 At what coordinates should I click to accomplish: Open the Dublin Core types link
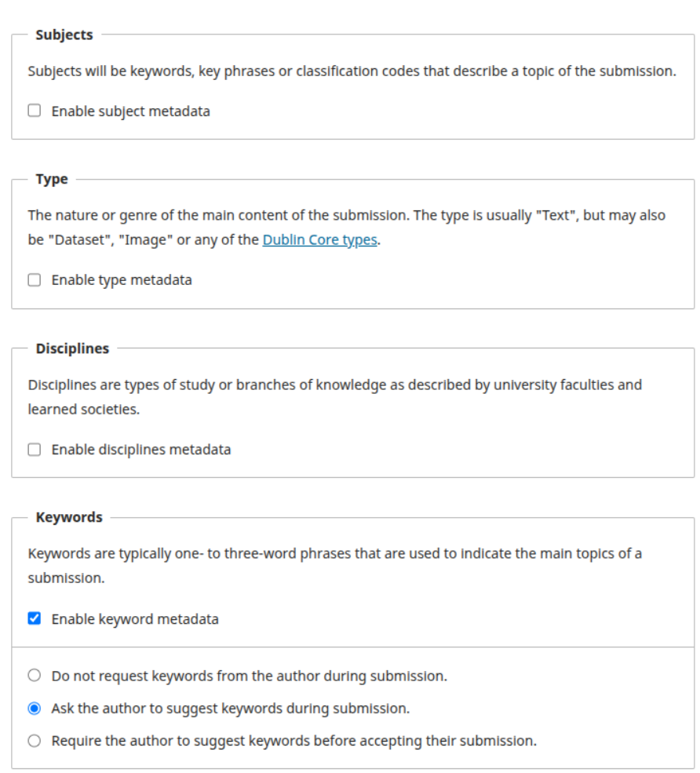[x=320, y=240]
